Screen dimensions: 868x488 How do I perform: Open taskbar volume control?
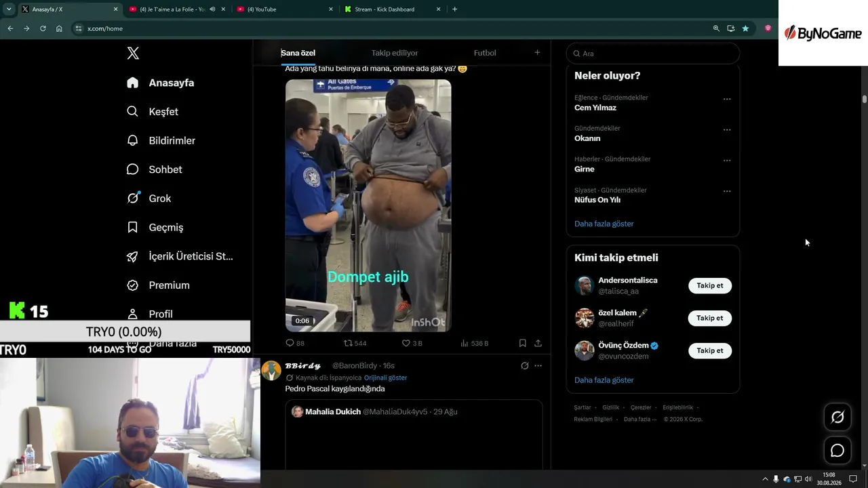pos(808,479)
